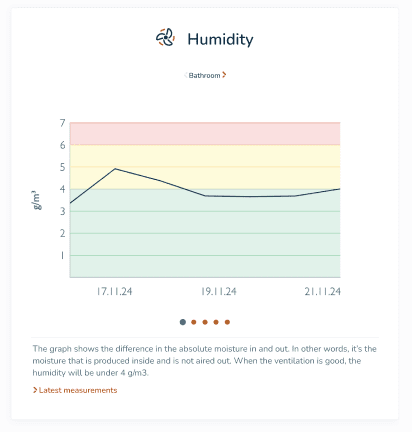Image resolution: width=413 pixels, height=432 pixels.
Task: Click the green good-ventilation zone
Action: tap(205, 238)
